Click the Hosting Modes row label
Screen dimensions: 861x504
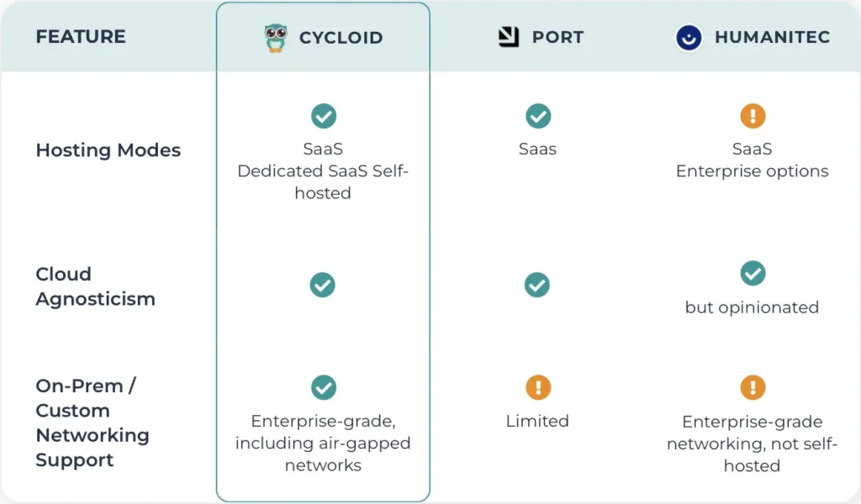click(108, 150)
